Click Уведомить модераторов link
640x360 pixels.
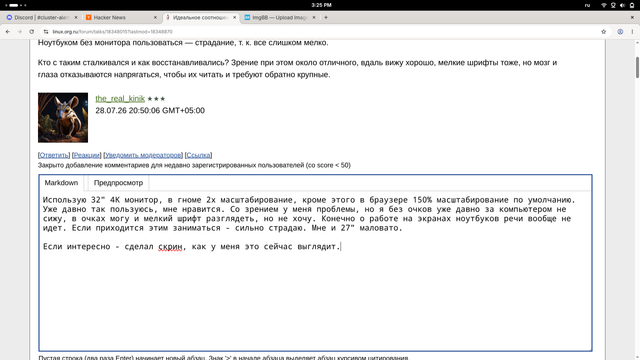(143, 155)
